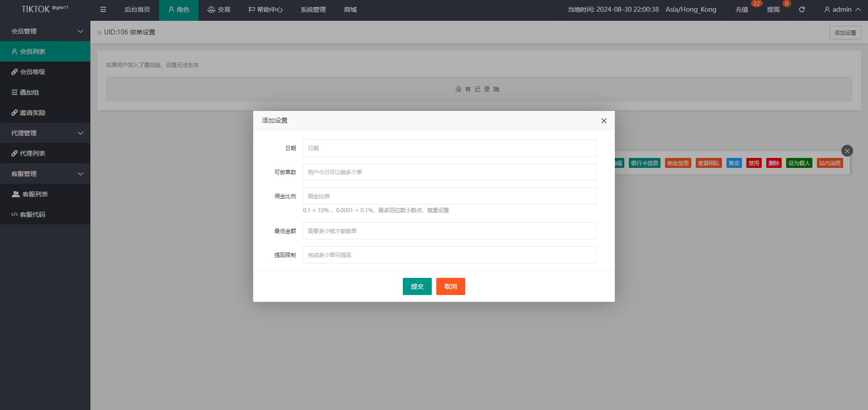Viewport: 868px width, 410px height.
Task: Focus the 可做单数 input field
Action: [x=449, y=172]
